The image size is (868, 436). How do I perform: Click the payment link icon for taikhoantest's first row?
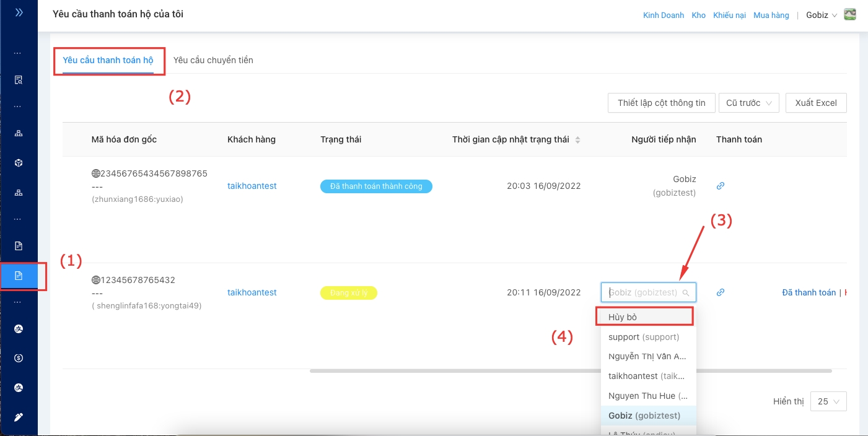point(721,186)
